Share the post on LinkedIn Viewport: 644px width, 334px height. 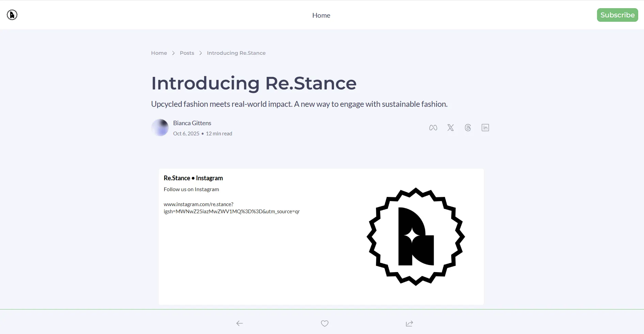(485, 128)
